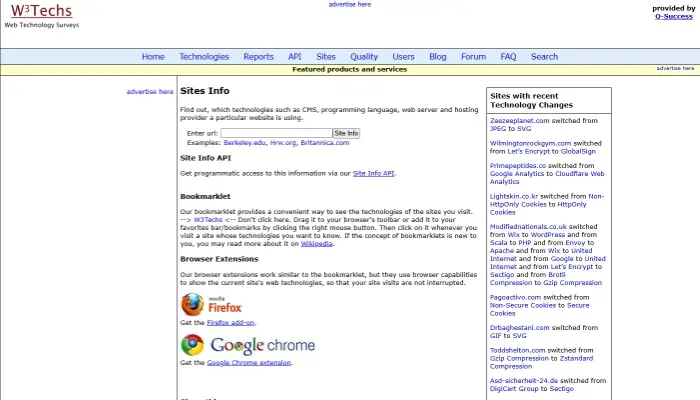Image resolution: width=700 pixels, height=400 pixels.
Task: Open the Berkeley.edu example link
Action: point(245,143)
